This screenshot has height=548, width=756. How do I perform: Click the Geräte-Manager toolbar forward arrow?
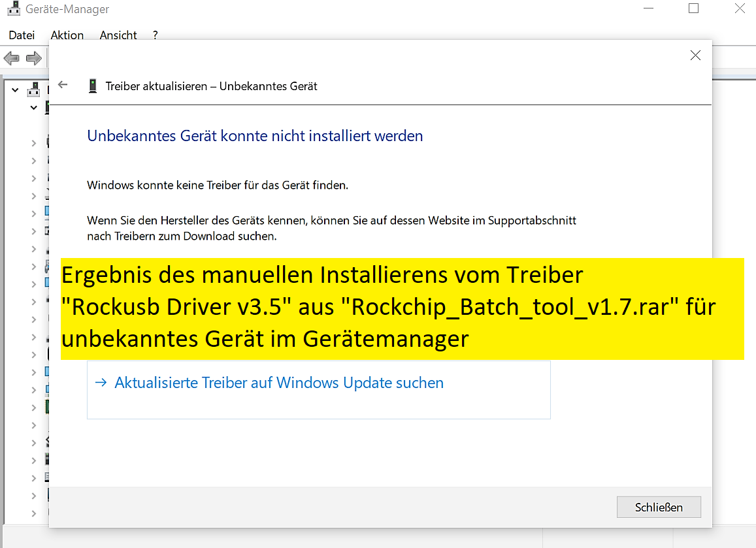click(34, 59)
